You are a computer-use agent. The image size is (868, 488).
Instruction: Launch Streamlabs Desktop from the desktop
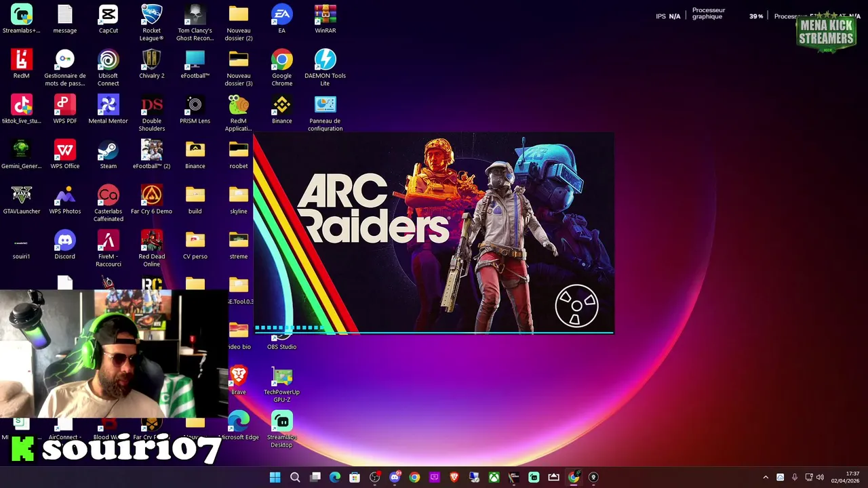(x=282, y=429)
